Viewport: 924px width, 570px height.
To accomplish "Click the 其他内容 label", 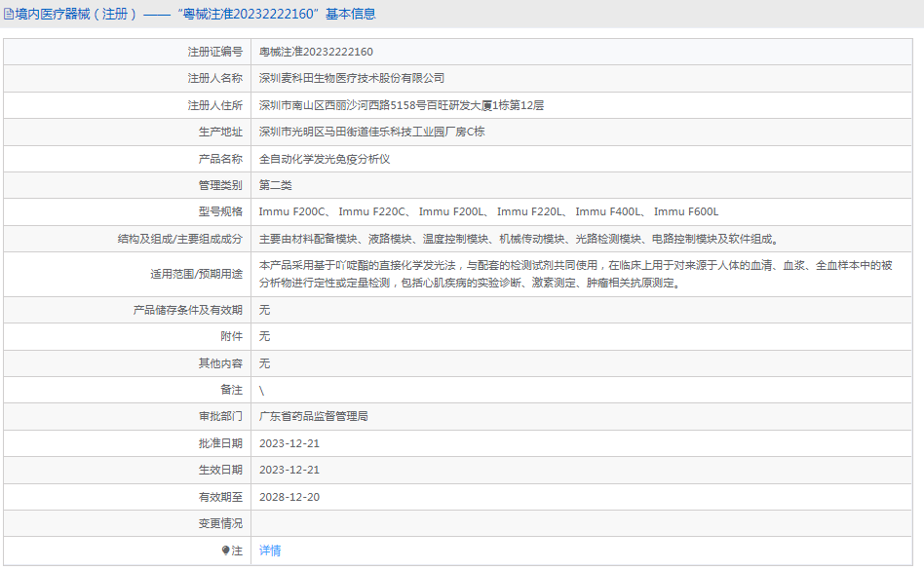I will point(220,363).
